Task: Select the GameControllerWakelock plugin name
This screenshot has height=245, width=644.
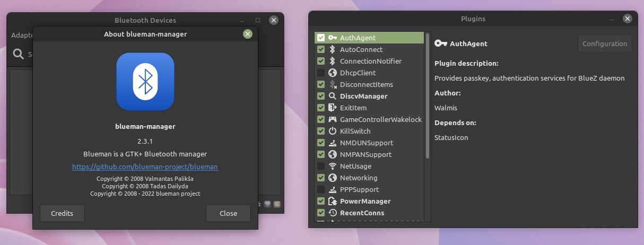Action: click(381, 119)
